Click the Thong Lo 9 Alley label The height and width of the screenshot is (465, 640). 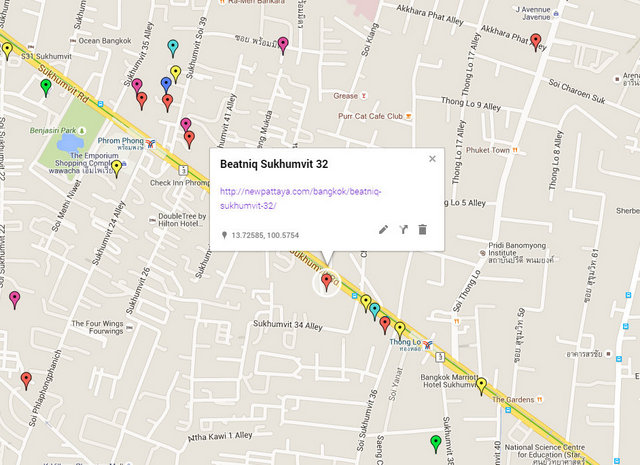click(471, 104)
